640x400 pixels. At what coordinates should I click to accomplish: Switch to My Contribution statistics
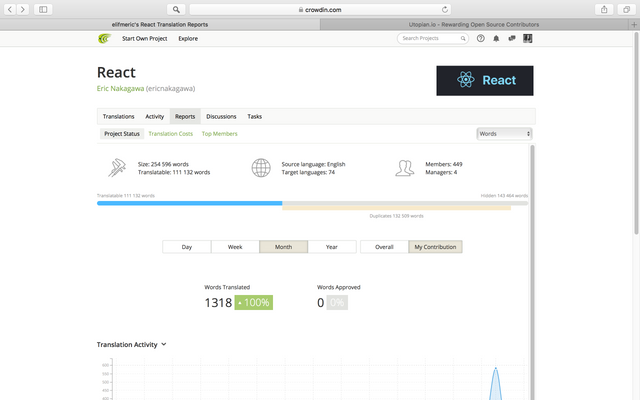coord(435,247)
